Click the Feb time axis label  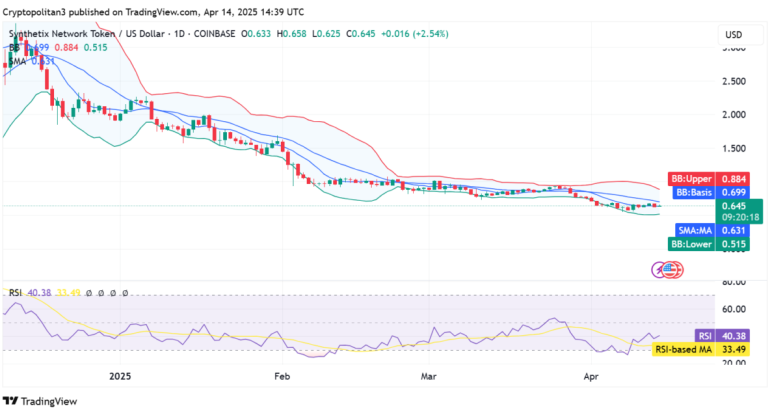[x=282, y=376]
